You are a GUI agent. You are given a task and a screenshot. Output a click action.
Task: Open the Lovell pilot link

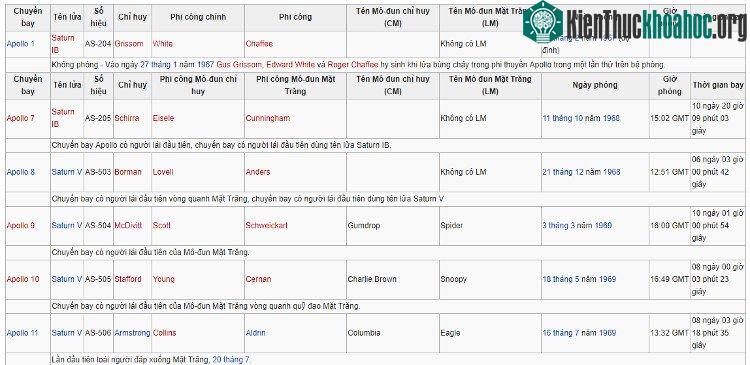point(163,172)
